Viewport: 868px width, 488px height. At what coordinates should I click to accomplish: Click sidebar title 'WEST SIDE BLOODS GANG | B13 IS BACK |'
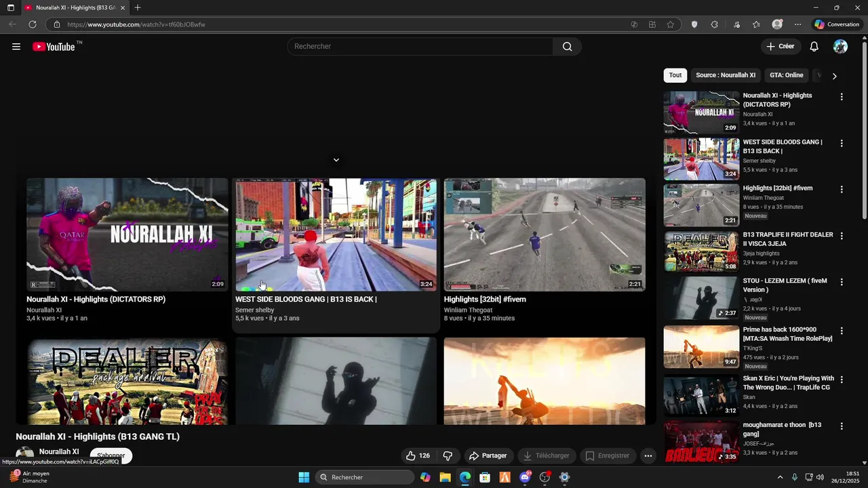[x=783, y=146]
